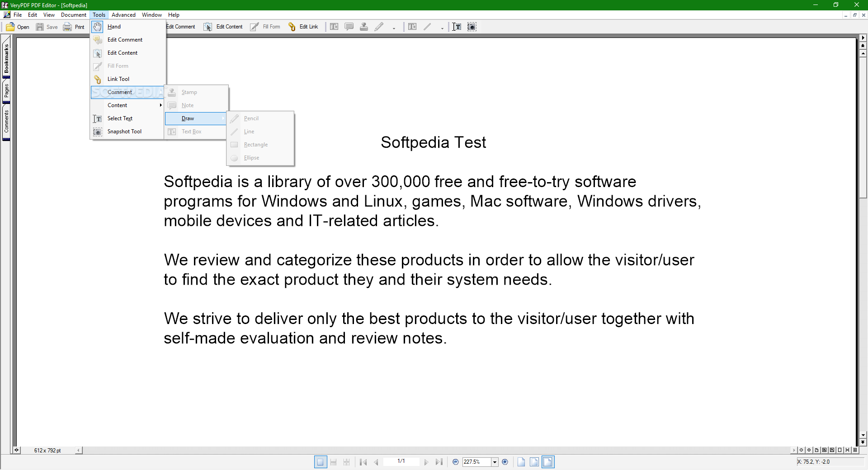Select actual size page view button
This screenshot has height=470, width=868.
[521, 462]
